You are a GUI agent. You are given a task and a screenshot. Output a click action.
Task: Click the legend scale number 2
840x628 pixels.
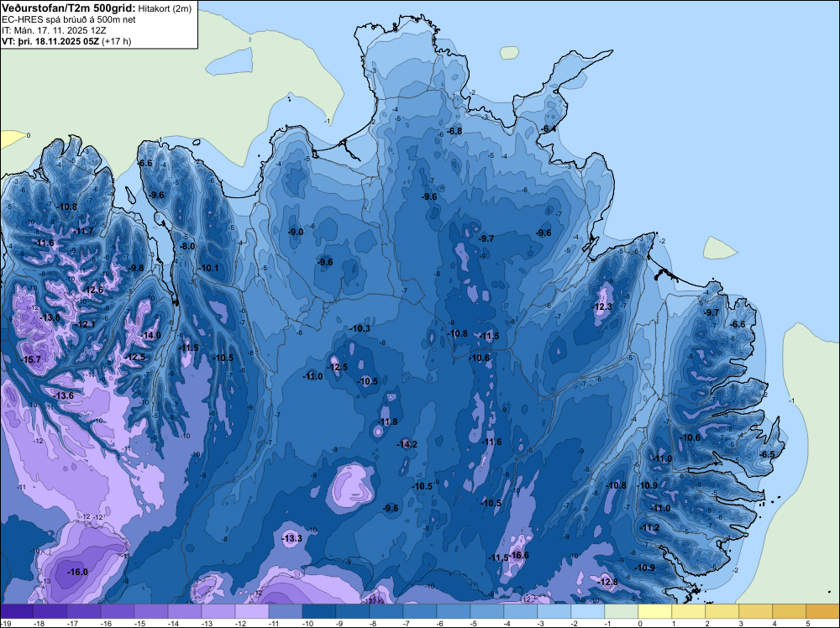(x=707, y=624)
